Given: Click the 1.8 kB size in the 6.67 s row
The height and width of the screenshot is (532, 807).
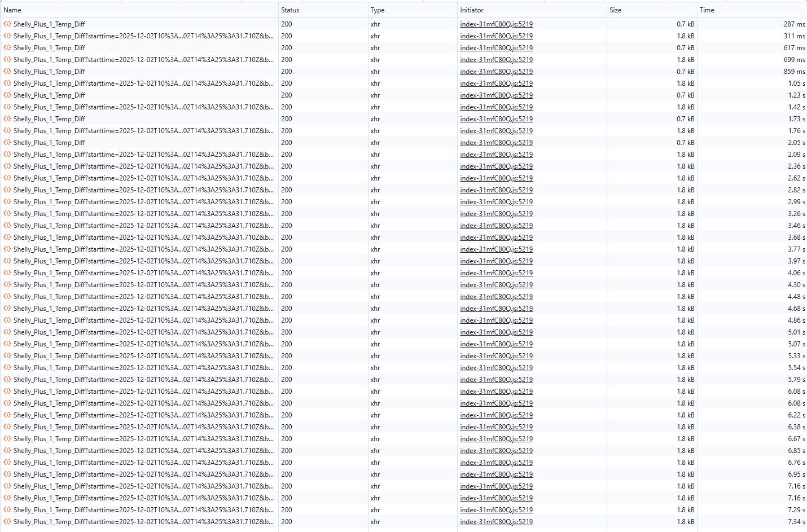Looking at the screenshot, I should coord(686,439).
